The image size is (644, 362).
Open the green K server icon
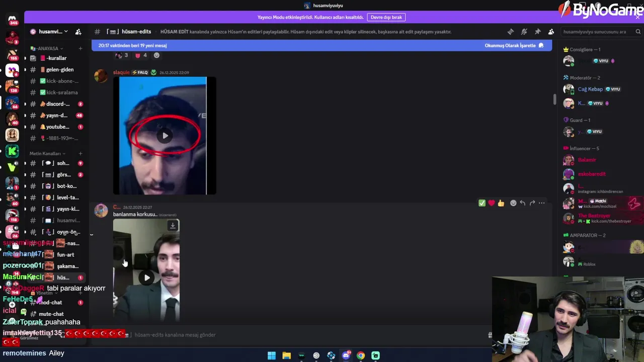pyautogui.click(x=12, y=151)
